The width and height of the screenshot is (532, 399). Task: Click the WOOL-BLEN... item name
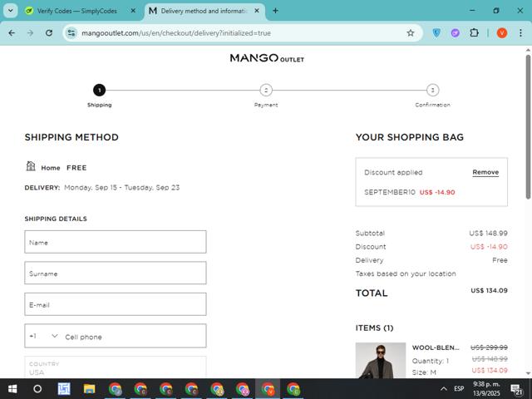436,347
